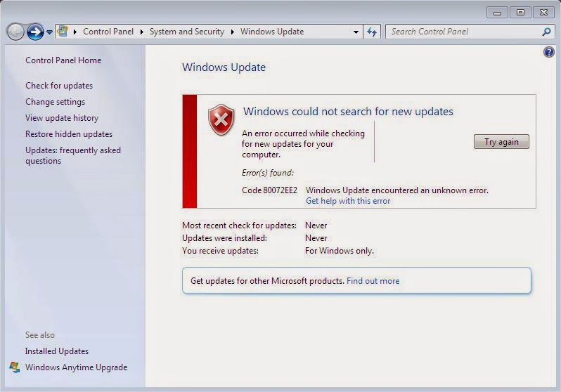Open Help via the blue question mark
Image resolution: width=561 pixels, height=392 pixels.
(549, 52)
